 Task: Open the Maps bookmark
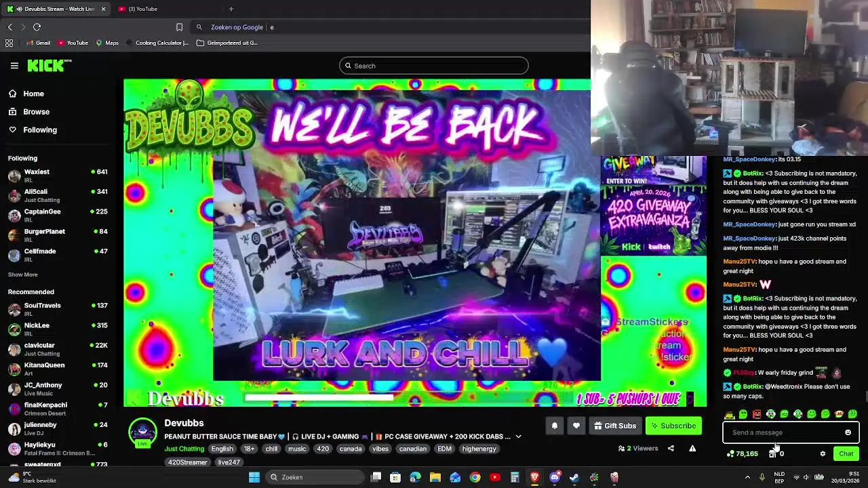click(107, 43)
